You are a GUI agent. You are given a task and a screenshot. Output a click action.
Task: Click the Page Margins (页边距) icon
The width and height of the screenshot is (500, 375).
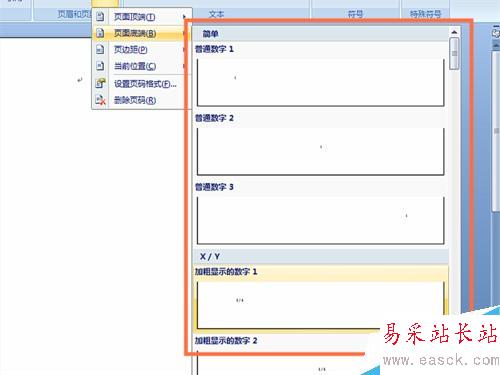click(x=100, y=49)
